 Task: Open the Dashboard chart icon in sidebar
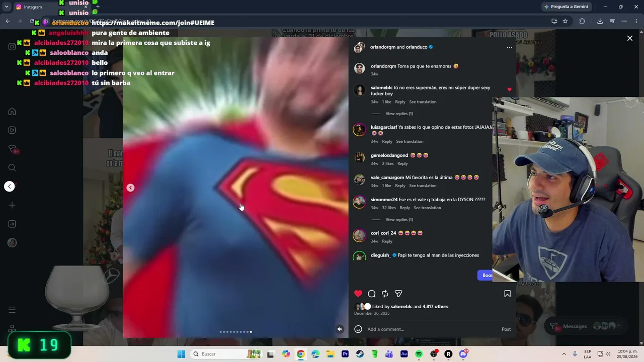(x=12, y=224)
